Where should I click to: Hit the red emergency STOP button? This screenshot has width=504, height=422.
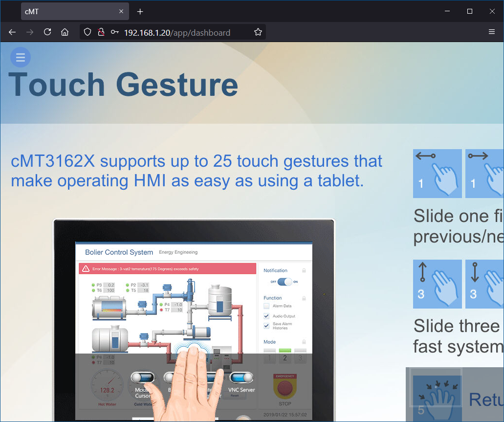pos(285,387)
